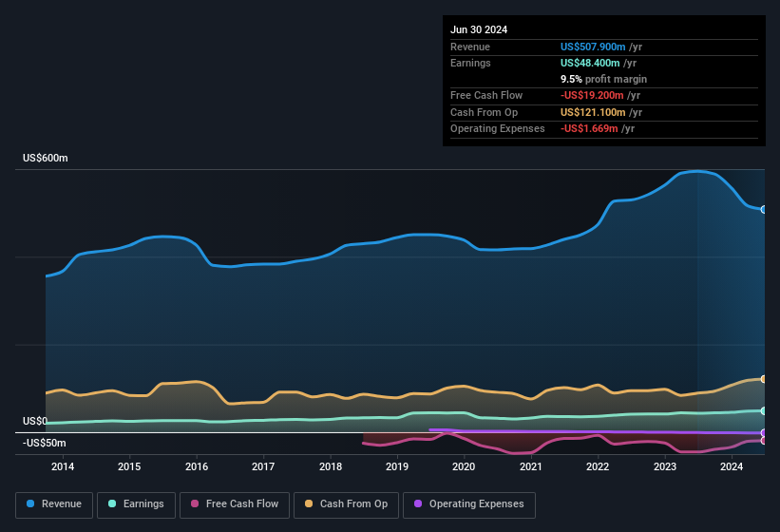Click the Cash From Op label in tooltip
The height and width of the screenshot is (532, 780).
(484, 112)
